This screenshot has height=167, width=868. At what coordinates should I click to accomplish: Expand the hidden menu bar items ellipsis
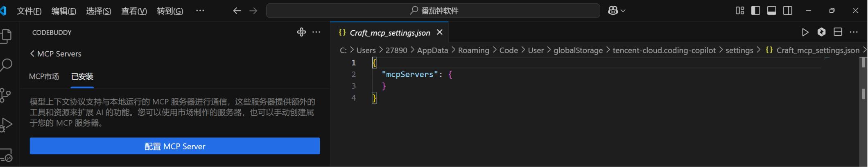200,11
